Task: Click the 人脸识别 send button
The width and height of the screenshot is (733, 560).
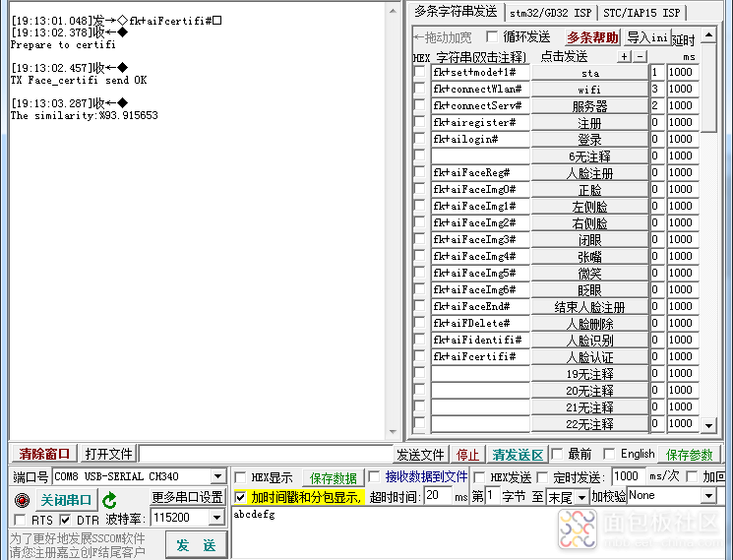Action: tap(590, 340)
